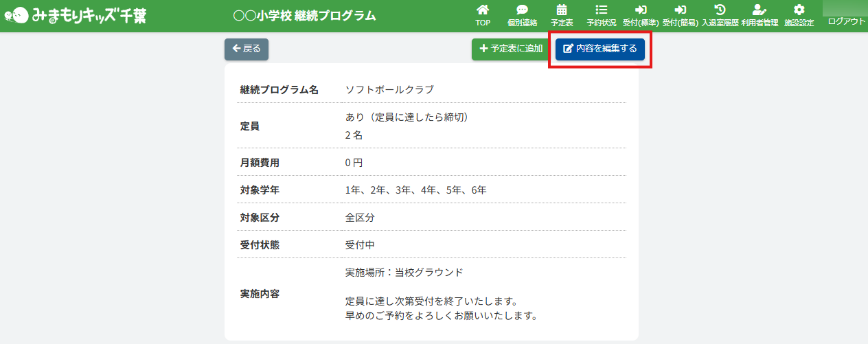Go to TOP via the home icon
The width and height of the screenshot is (868, 344).
click(483, 10)
